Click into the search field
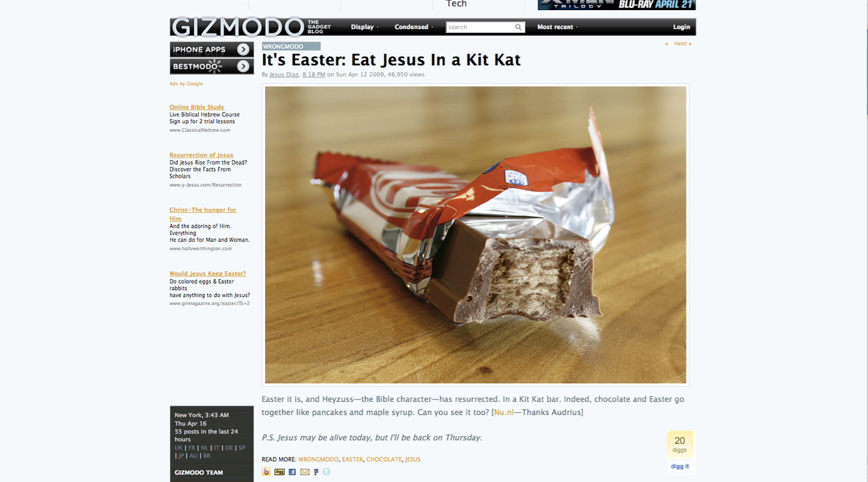868x482 pixels. [x=480, y=27]
